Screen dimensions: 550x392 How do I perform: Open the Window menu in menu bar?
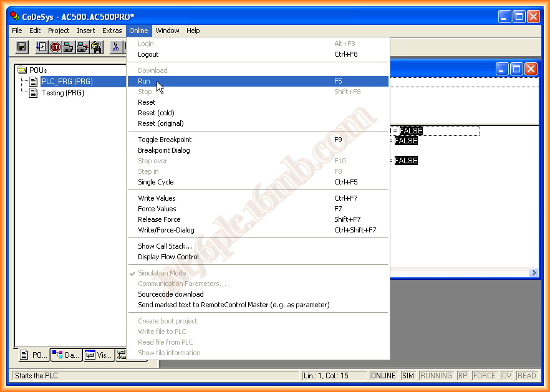click(167, 31)
